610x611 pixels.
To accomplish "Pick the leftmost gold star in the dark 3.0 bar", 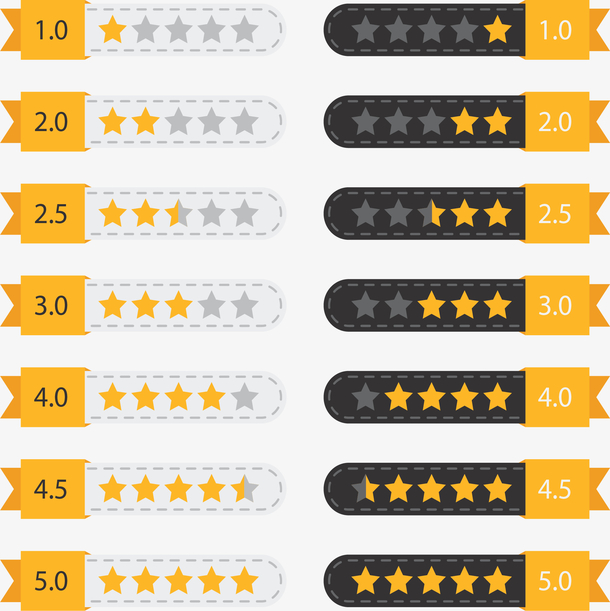I will point(432,305).
